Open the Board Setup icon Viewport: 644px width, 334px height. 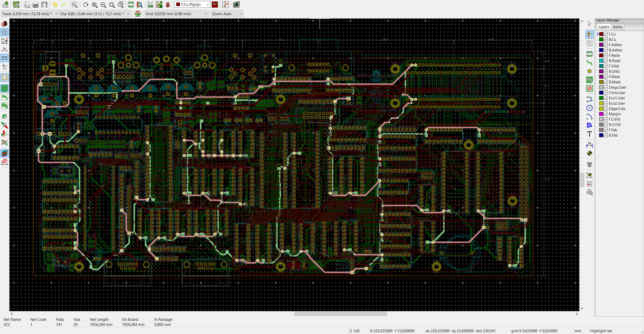[16, 5]
